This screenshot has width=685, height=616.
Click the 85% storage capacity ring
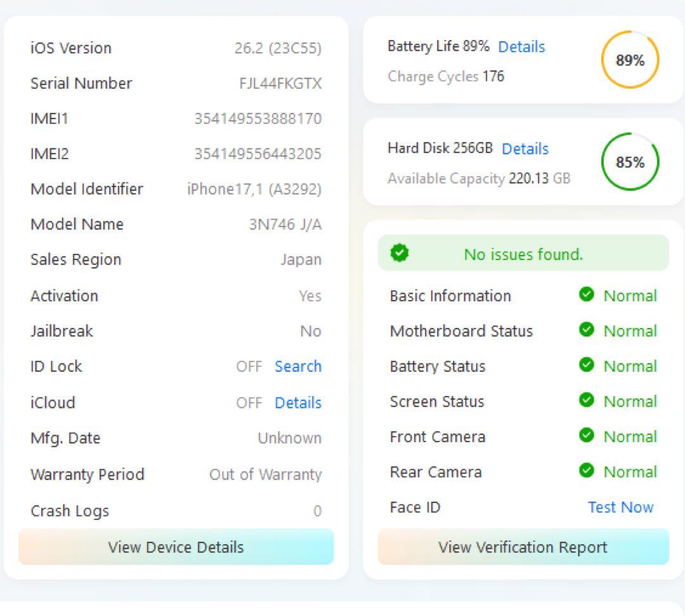pyautogui.click(x=630, y=162)
